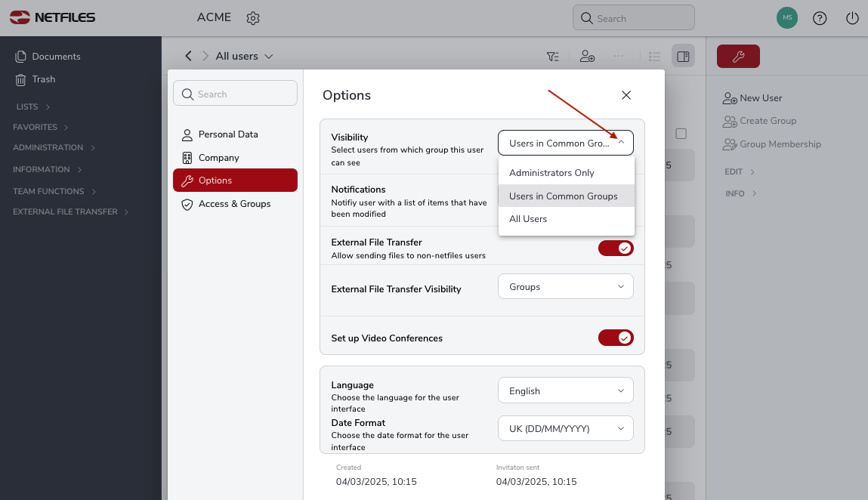Image resolution: width=868 pixels, height=500 pixels.
Task: Click the New User icon
Action: tap(730, 98)
